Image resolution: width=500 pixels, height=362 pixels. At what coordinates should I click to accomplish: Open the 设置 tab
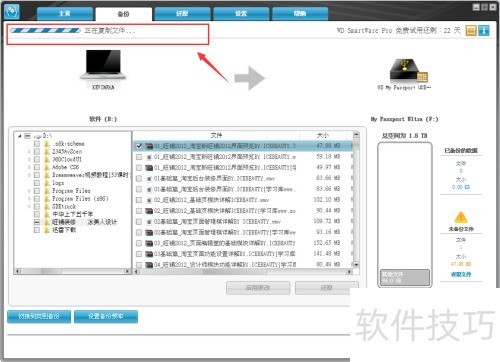coord(241,14)
